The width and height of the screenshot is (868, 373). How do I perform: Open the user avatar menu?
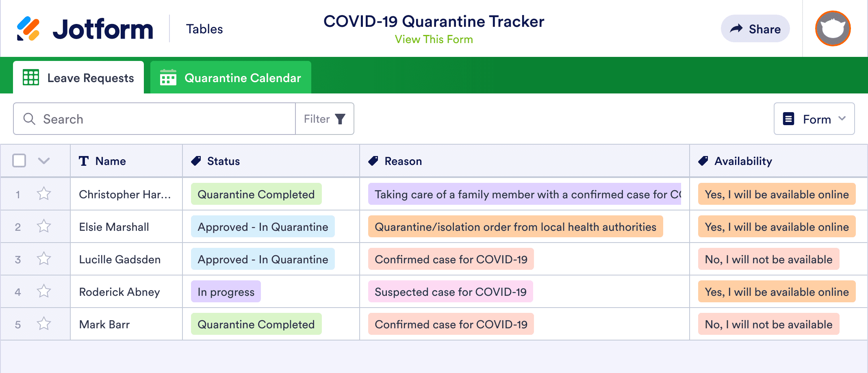(x=832, y=28)
